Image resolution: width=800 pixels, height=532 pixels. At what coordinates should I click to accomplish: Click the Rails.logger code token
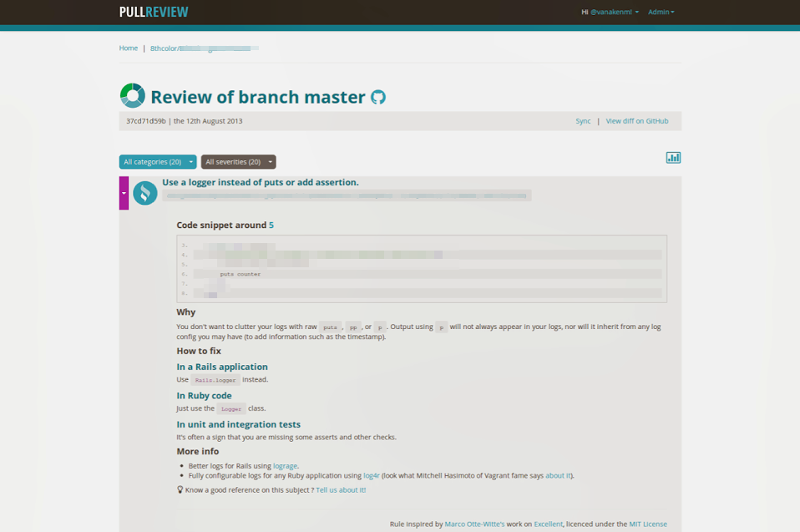click(x=215, y=380)
